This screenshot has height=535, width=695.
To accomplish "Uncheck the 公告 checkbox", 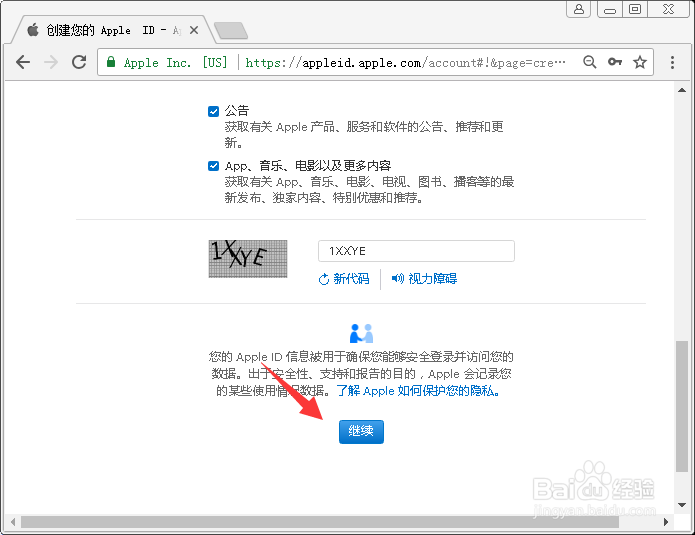I will click(x=213, y=111).
